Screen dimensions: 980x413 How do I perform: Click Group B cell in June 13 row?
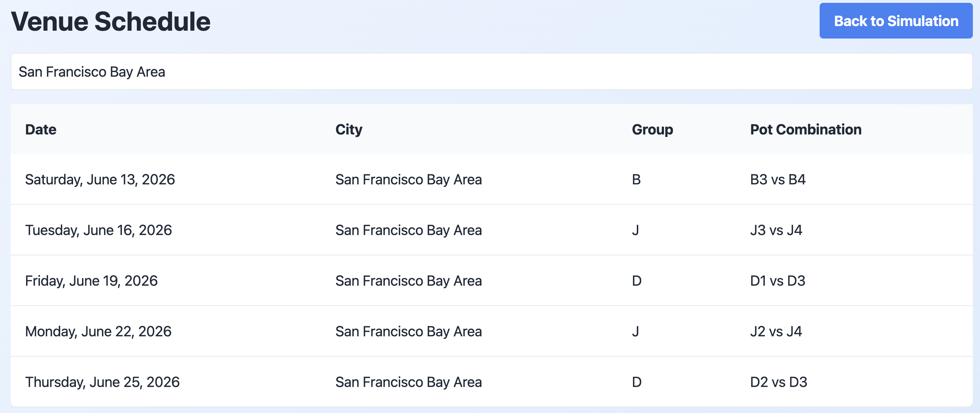[636, 180]
